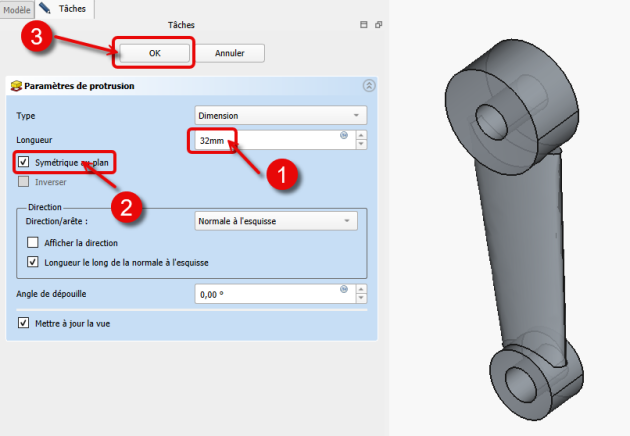Toggle the Symétrique au plan checkbox
Viewport: 630px width, 436px height.
pyautogui.click(x=24, y=161)
